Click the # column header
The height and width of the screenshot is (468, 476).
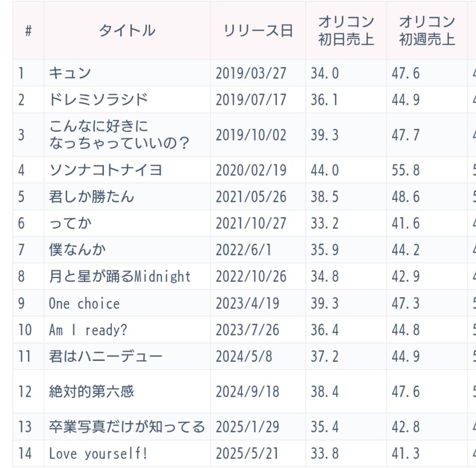28,30
